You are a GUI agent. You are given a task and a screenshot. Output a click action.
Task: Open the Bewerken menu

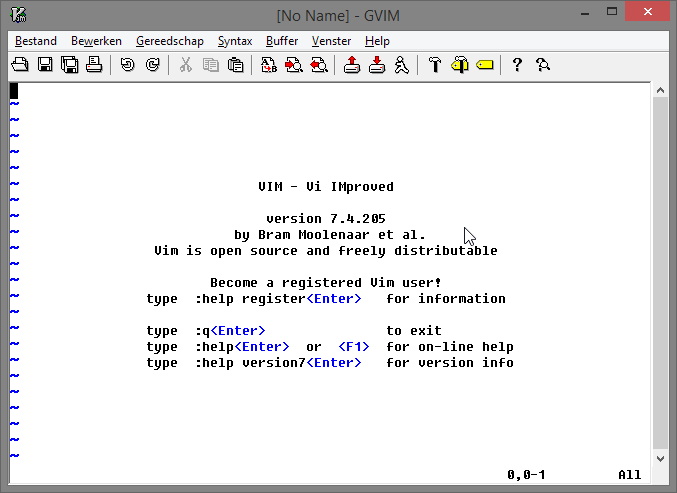coord(96,41)
